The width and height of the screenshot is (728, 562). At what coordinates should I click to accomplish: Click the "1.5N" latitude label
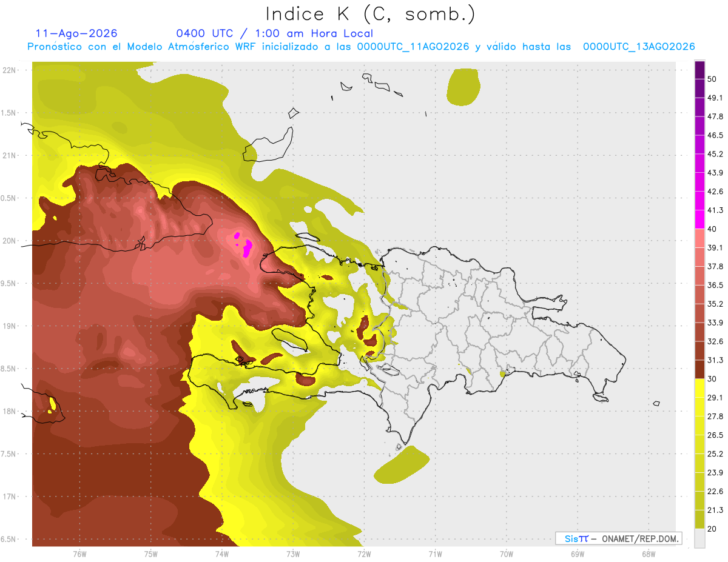tap(10, 113)
